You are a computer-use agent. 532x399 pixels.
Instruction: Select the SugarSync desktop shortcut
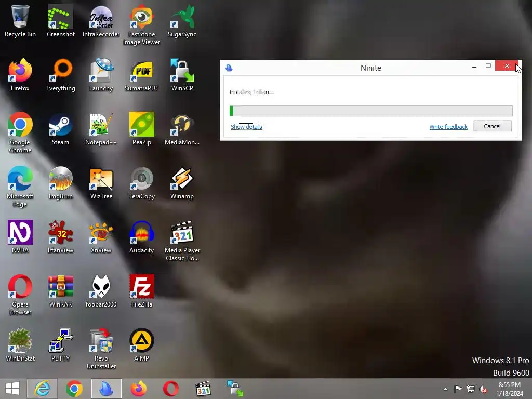point(182,21)
